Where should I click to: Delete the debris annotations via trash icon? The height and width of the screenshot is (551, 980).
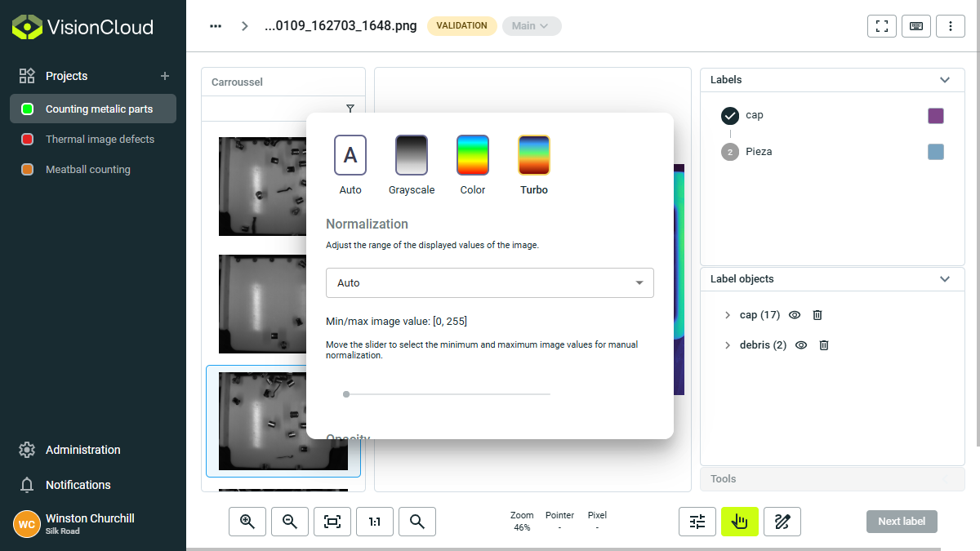tap(823, 344)
